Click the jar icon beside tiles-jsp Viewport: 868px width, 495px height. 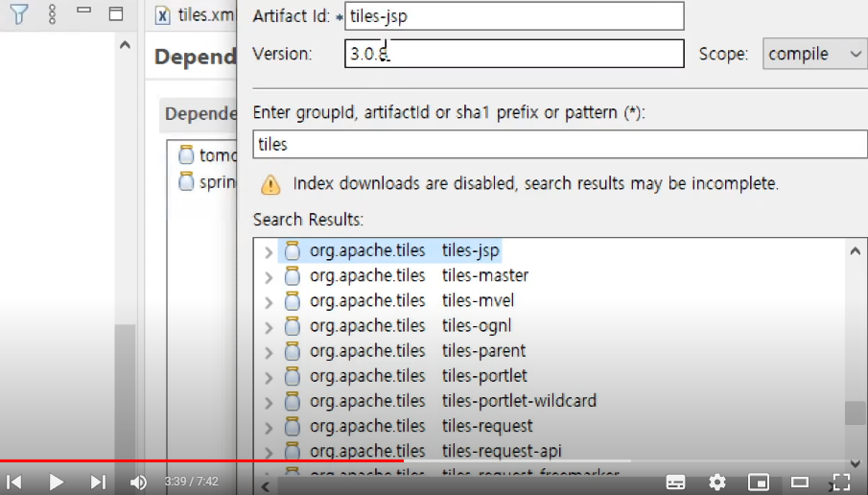tap(292, 250)
